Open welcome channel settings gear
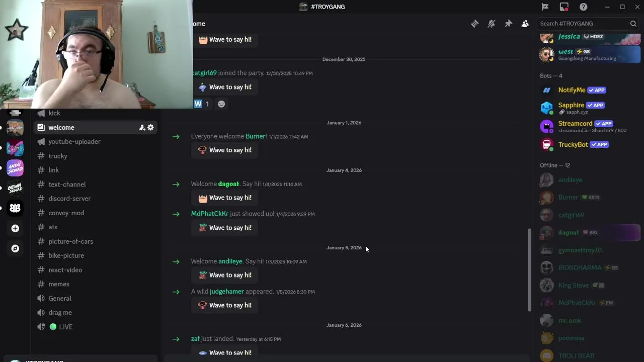Image resolution: width=644 pixels, height=362 pixels. tap(150, 128)
